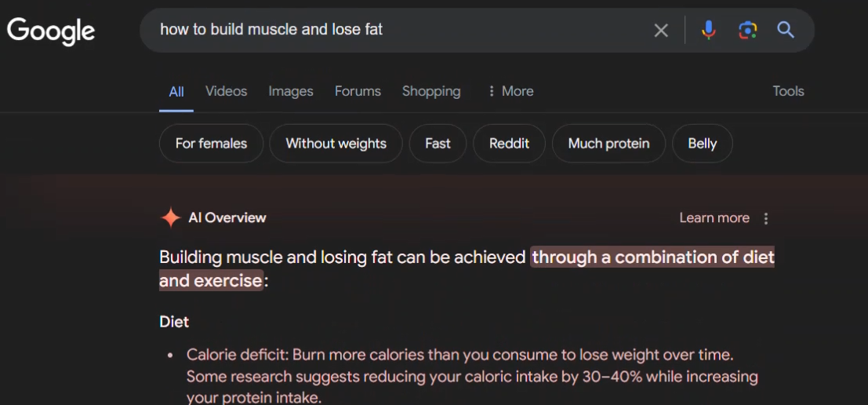Focus the search query input field
868x405 pixels.
click(392, 30)
